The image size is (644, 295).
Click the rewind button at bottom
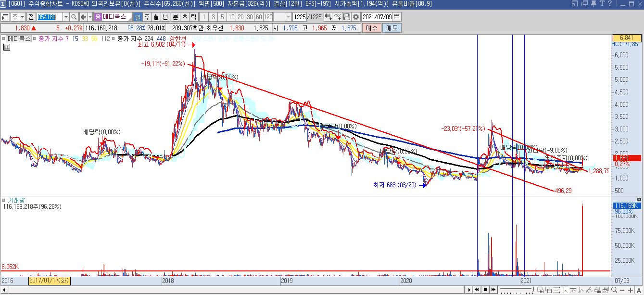(477, 290)
